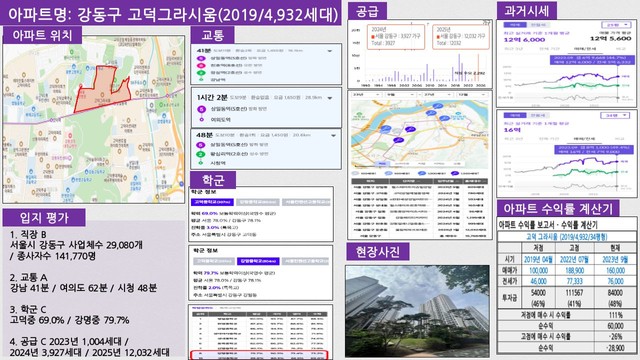This screenshot has width=640, height=360.
Task: Select the dark purple supply marker lowest on the map
Action: coord(398,140)
